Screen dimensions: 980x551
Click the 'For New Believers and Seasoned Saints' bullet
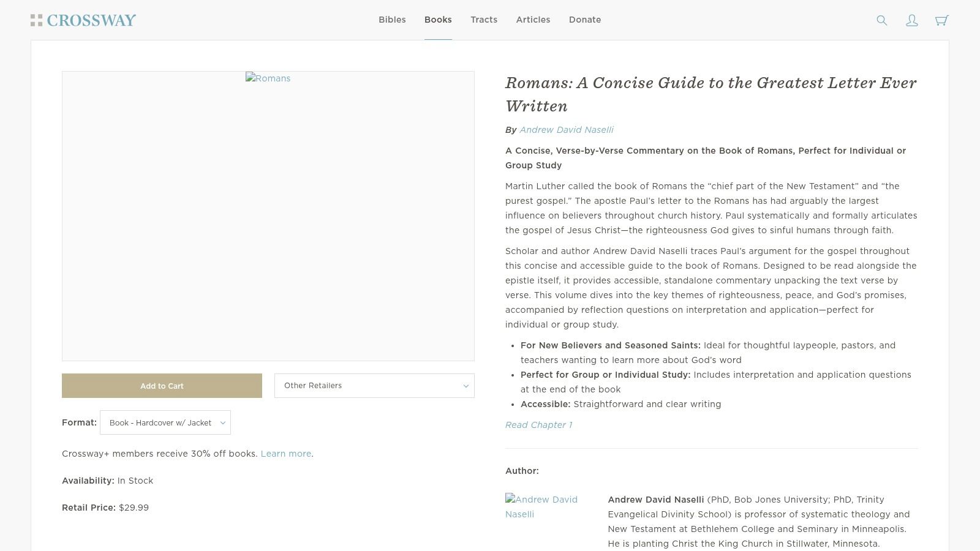click(x=708, y=353)
